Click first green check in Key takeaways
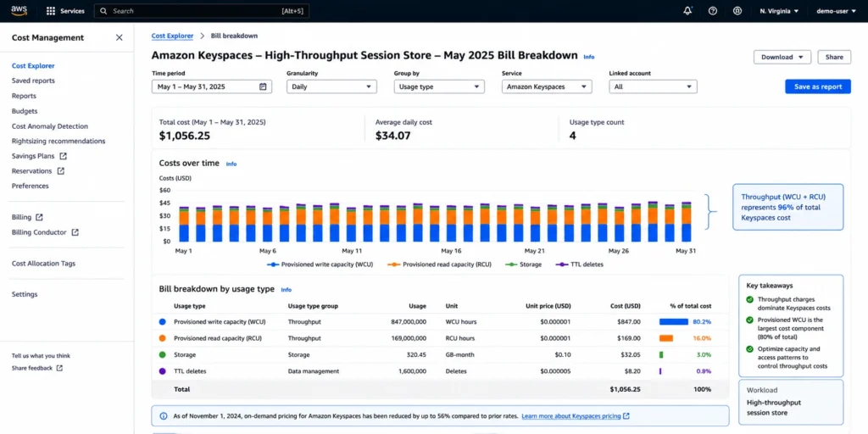The image size is (868, 434). 749,299
